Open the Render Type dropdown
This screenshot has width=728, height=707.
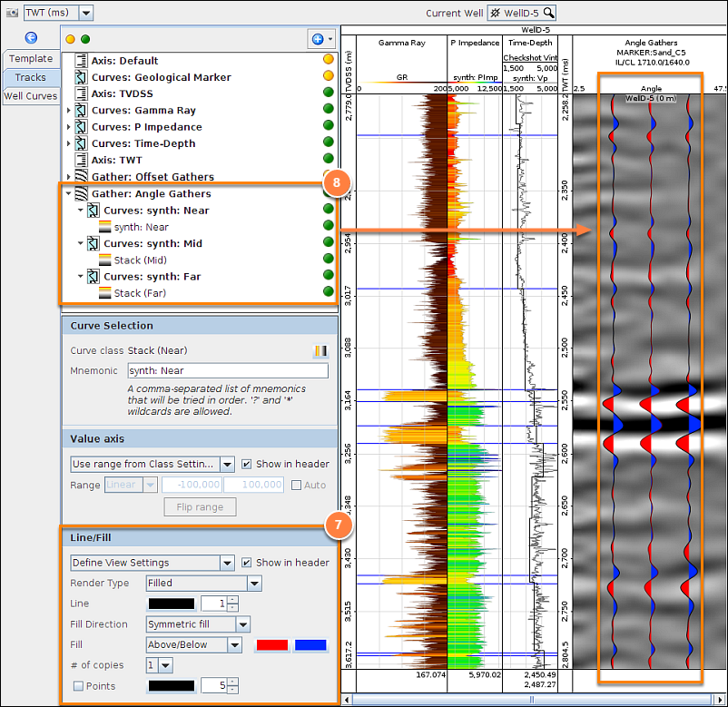pos(254,584)
